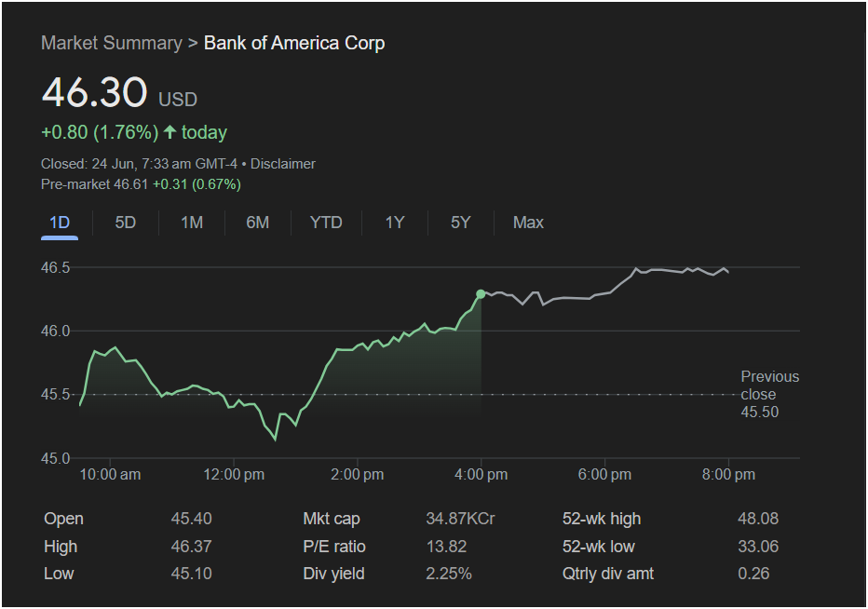
Task: Click the USD currency label
Action: tap(178, 100)
